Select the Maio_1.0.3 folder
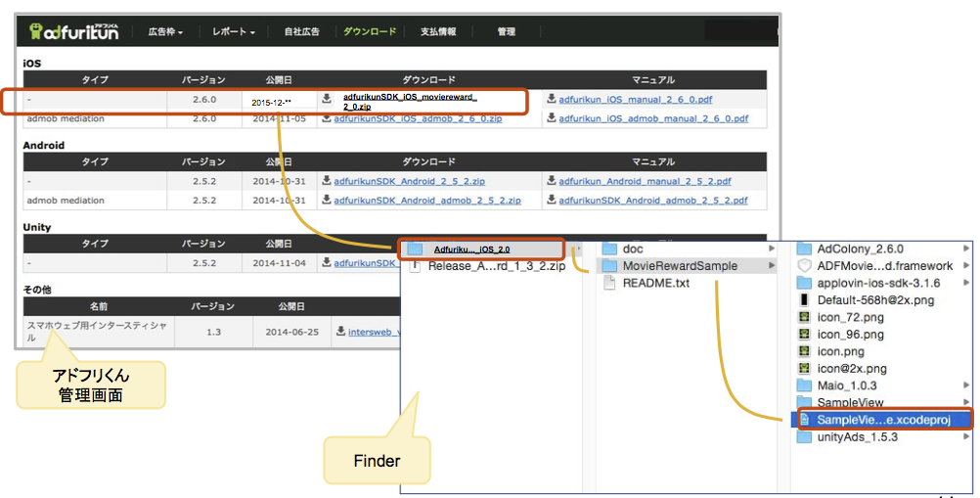This screenshot has width=980, height=498. click(846, 385)
